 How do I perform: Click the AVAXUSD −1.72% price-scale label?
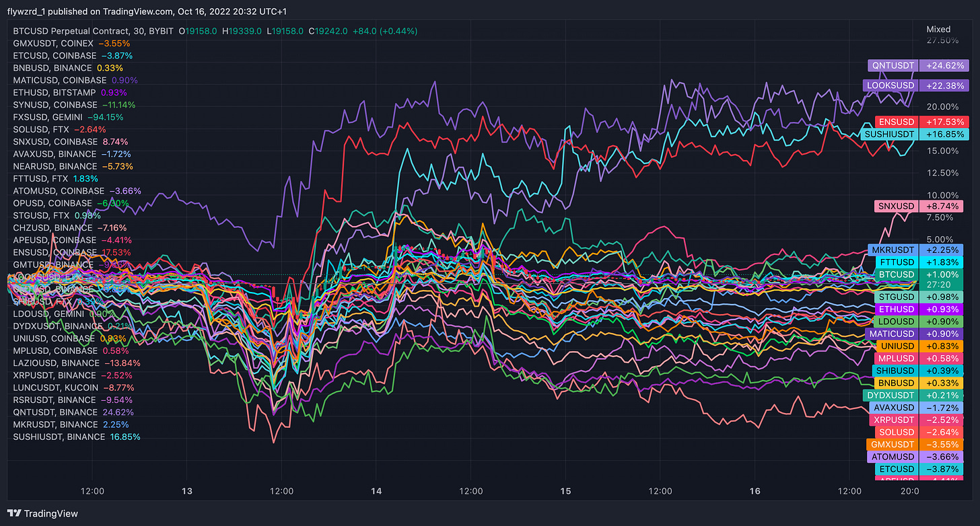(916, 408)
